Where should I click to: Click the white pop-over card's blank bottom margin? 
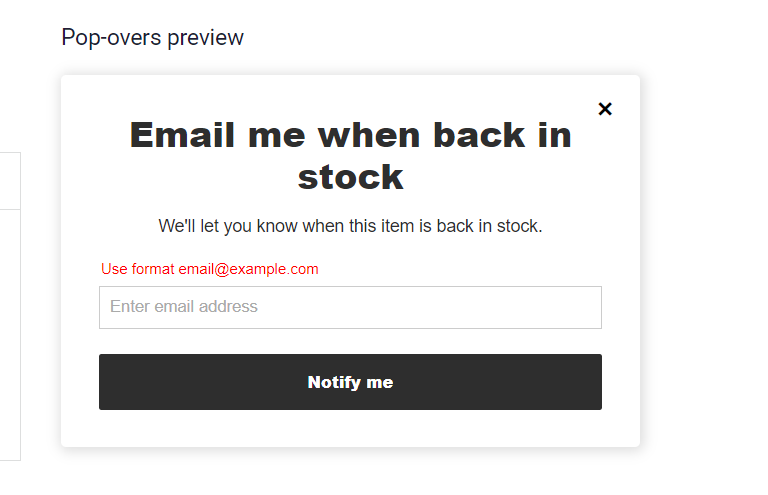pos(350,429)
